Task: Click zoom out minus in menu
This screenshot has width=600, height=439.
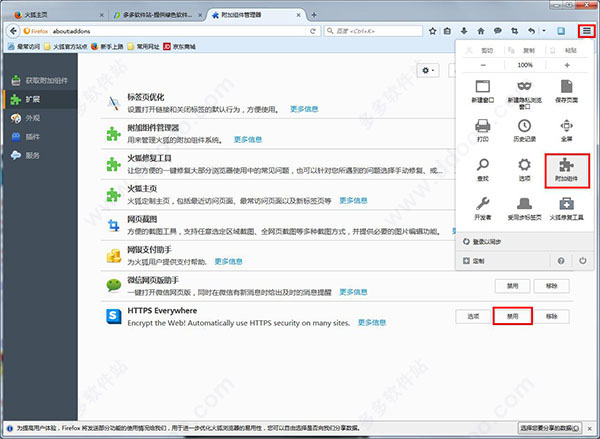Action: tap(483, 65)
